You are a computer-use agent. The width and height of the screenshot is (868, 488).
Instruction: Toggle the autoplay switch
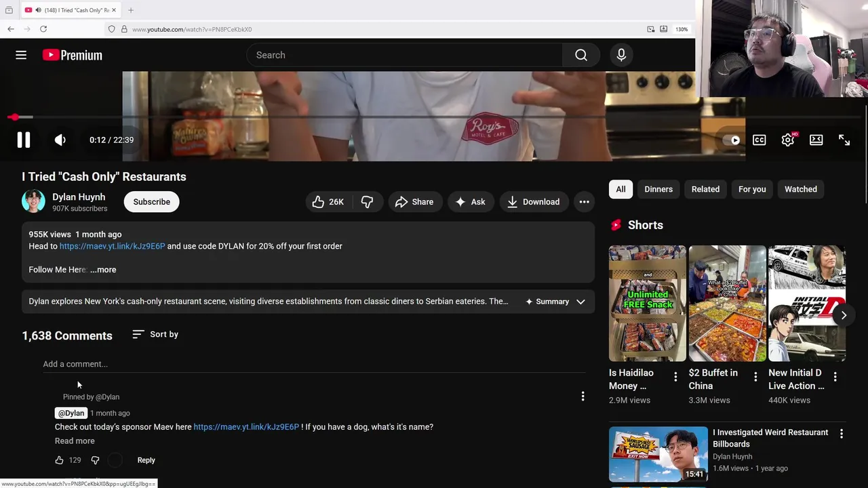732,140
